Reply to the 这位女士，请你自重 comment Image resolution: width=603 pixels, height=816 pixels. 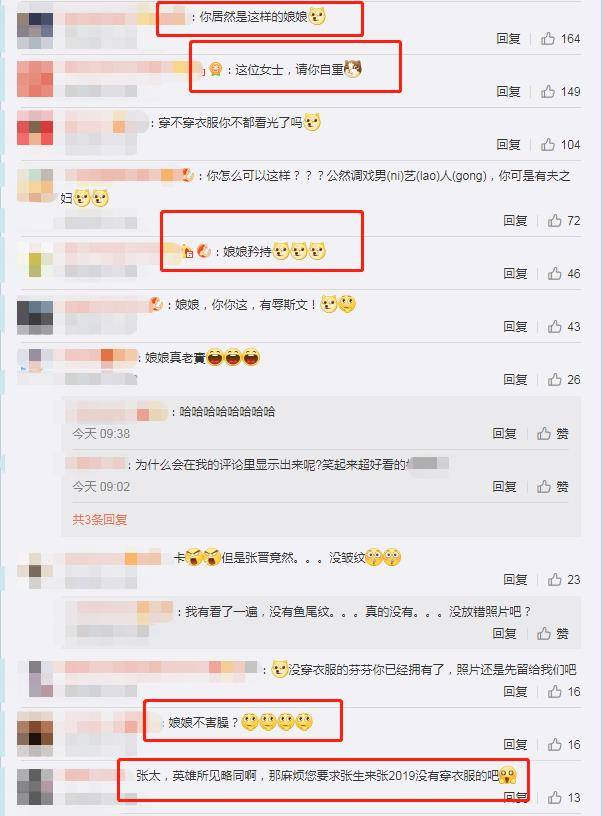(x=508, y=92)
